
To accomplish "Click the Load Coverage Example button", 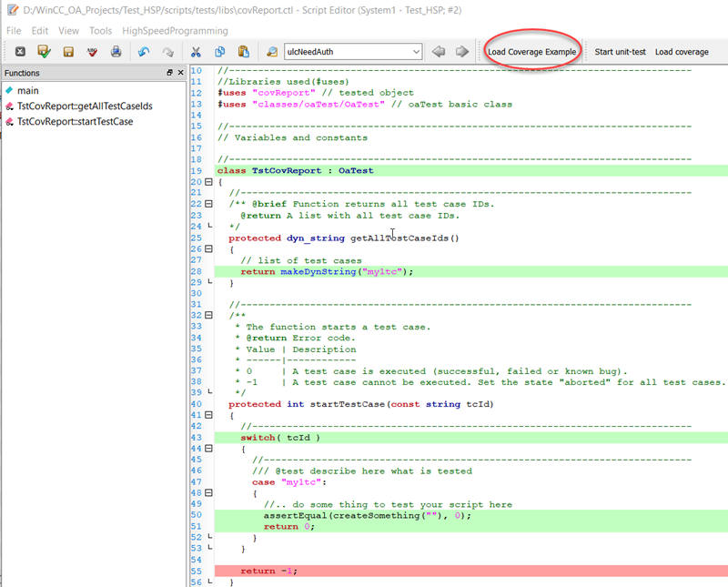I will 531,52.
